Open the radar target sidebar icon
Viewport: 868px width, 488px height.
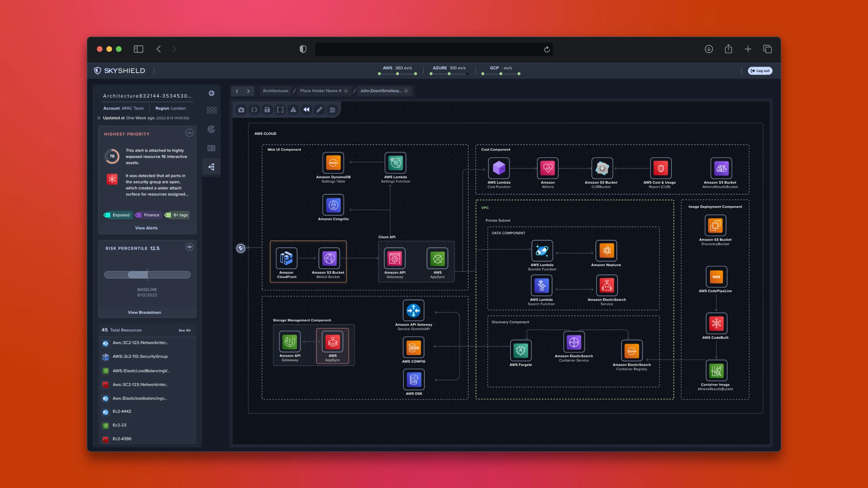coord(212,129)
